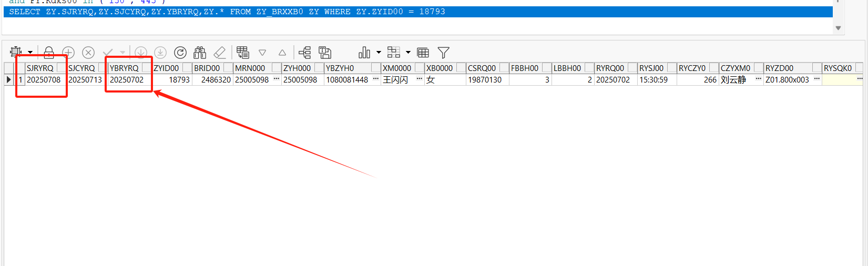Click the delete record X icon

[x=88, y=53]
